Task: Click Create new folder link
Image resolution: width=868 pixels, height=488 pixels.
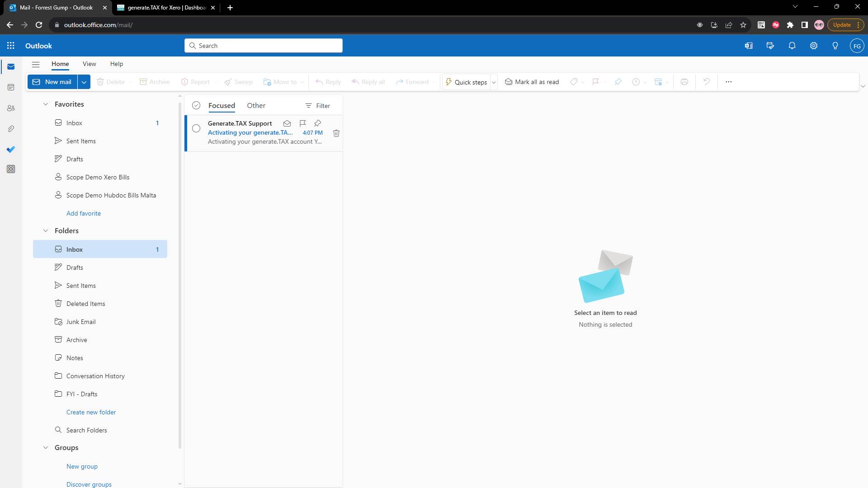Action: pyautogui.click(x=91, y=412)
